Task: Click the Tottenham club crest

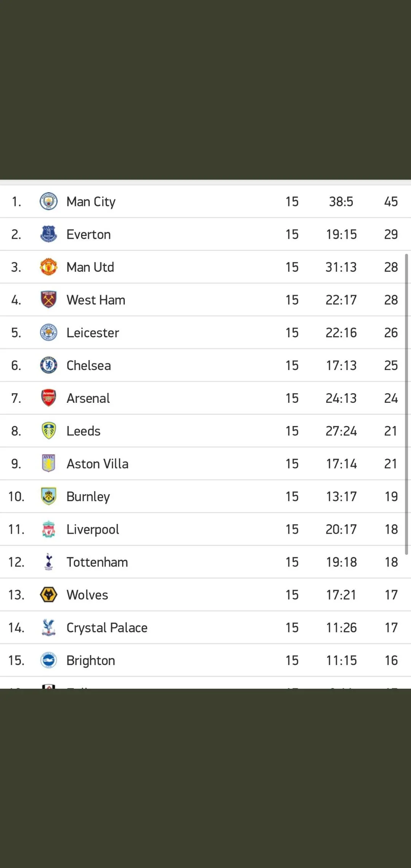Action: click(48, 562)
